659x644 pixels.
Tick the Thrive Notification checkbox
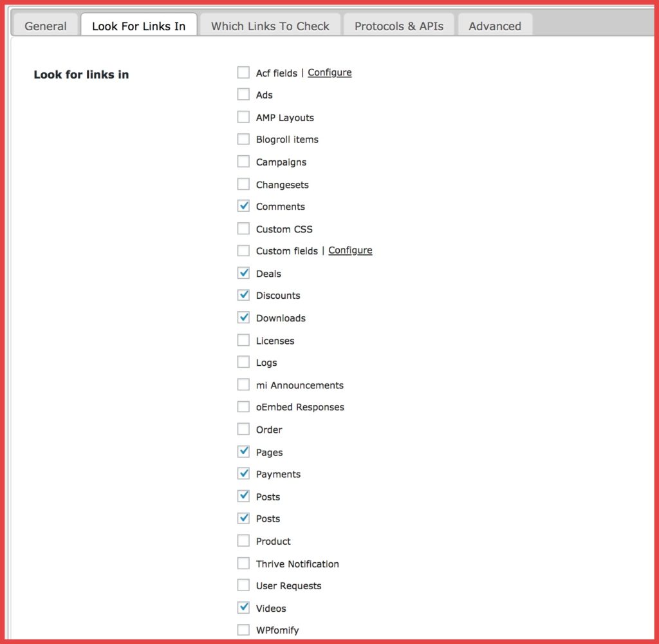pos(243,563)
